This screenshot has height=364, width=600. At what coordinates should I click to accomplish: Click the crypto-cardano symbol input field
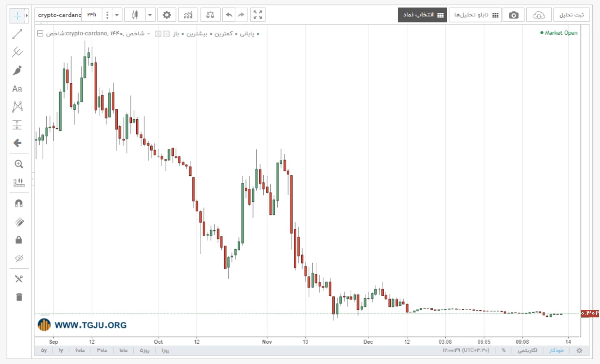pyautogui.click(x=59, y=15)
